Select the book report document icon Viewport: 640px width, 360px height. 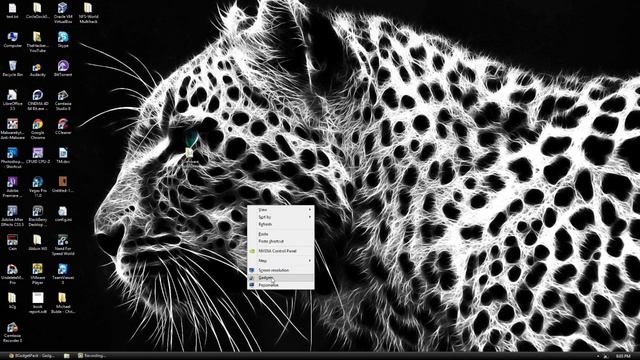(x=38, y=303)
